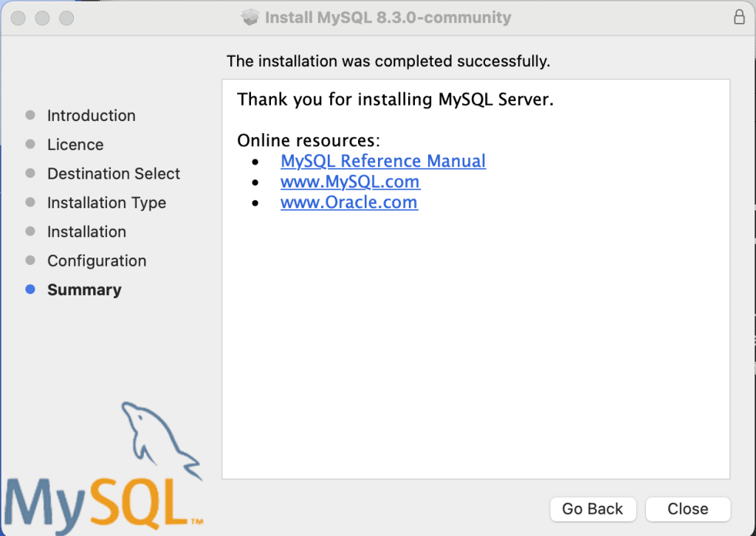
Task: Select the Installation Type step
Action: click(106, 203)
